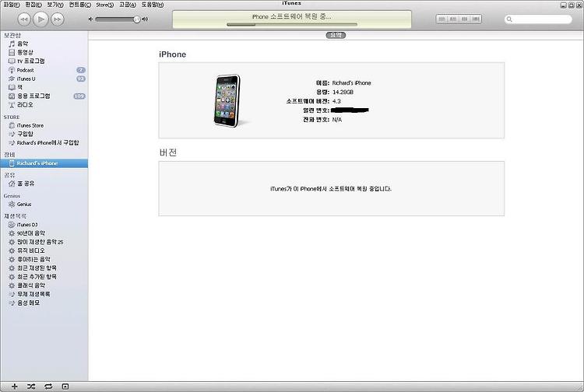584x392 pixels.
Task: Toggle repeat button at bottom
Action: (x=48, y=387)
